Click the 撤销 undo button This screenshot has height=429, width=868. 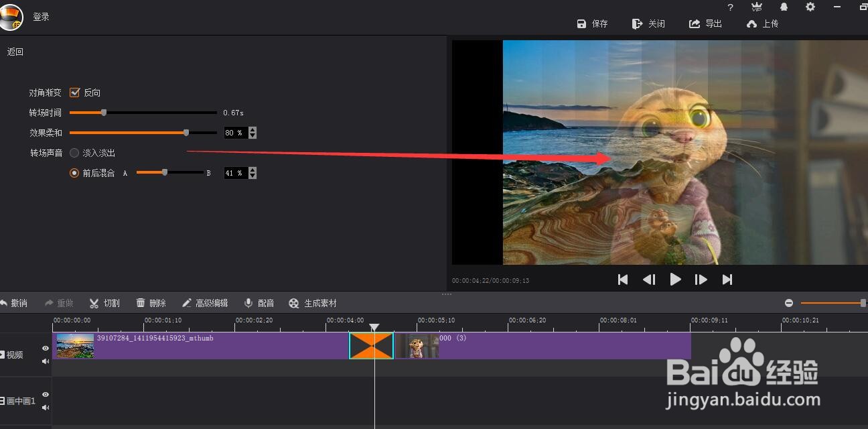tap(14, 303)
